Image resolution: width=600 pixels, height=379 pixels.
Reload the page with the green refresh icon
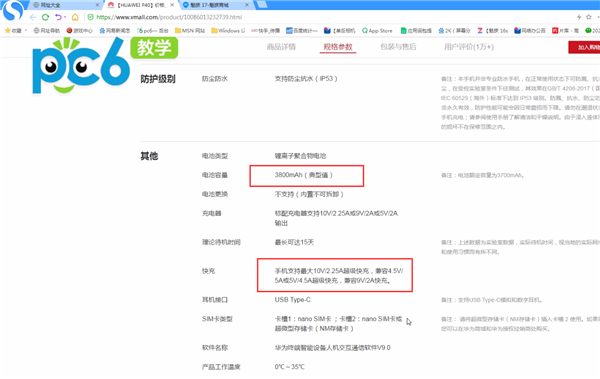tap(46, 17)
